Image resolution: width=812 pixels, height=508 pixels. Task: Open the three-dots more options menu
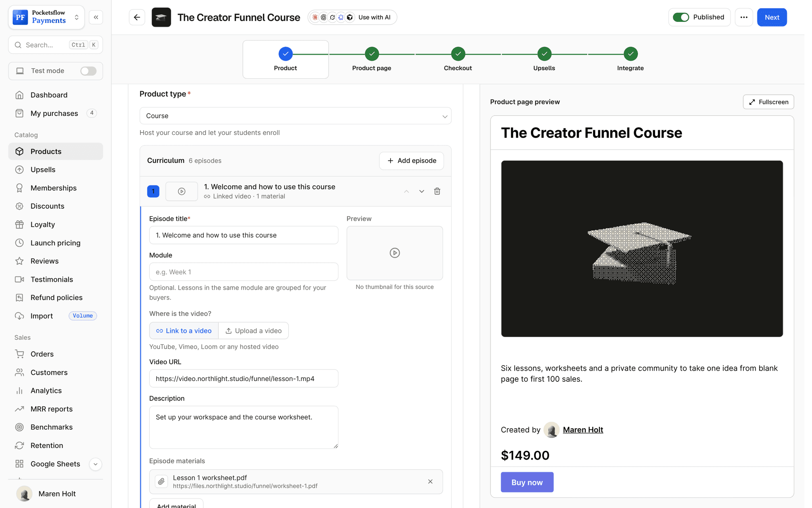pos(744,17)
